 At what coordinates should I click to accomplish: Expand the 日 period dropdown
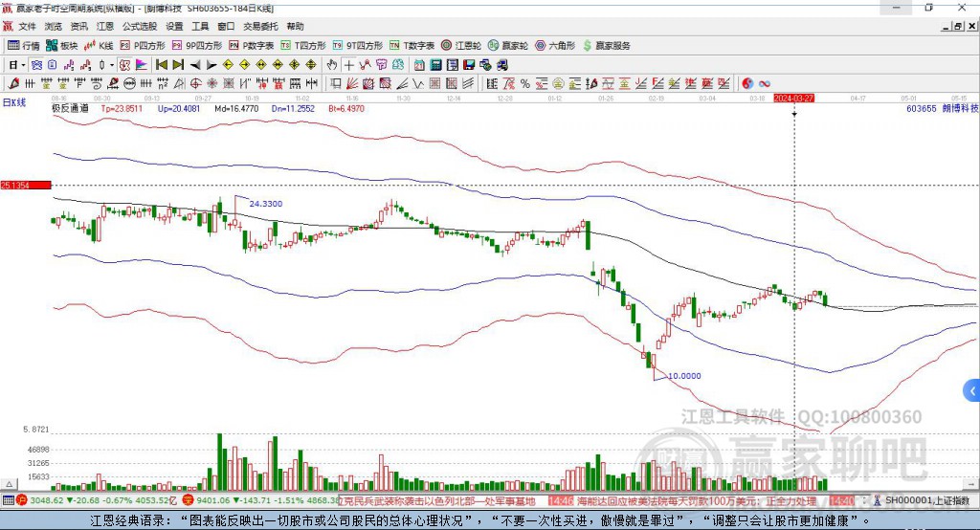[23, 65]
